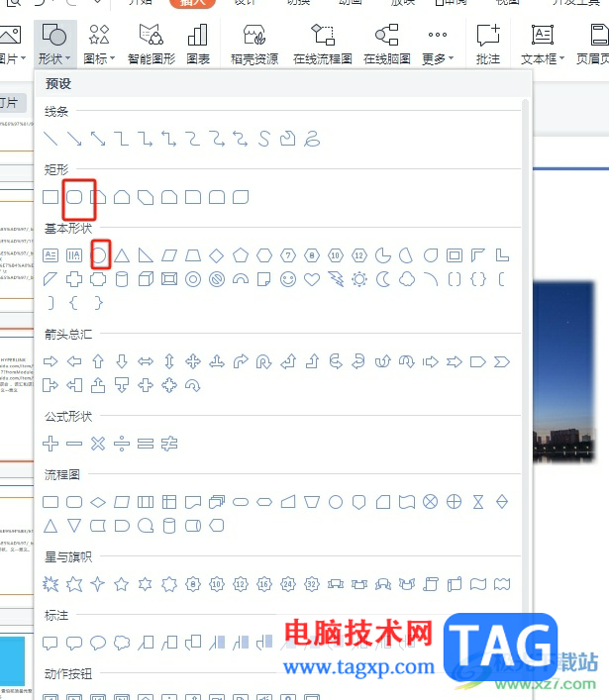Select the rectangular callout shape
The height and width of the screenshot is (700, 609).
(51, 643)
